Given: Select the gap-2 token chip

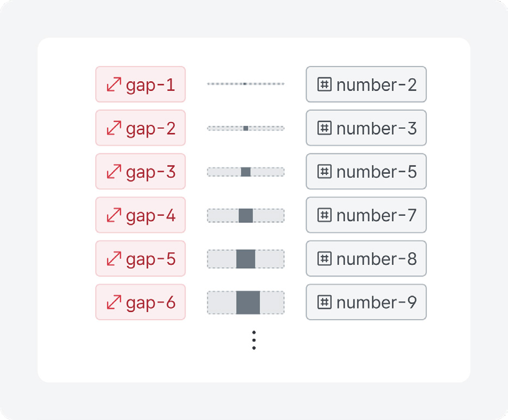Looking at the screenshot, I should pos(140,128).
